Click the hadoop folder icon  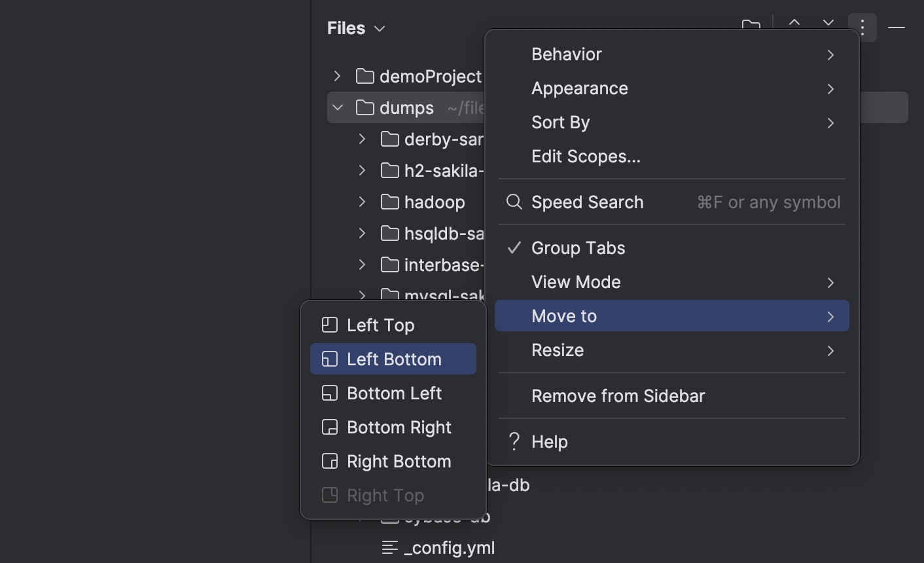click(x=389, y=202)
